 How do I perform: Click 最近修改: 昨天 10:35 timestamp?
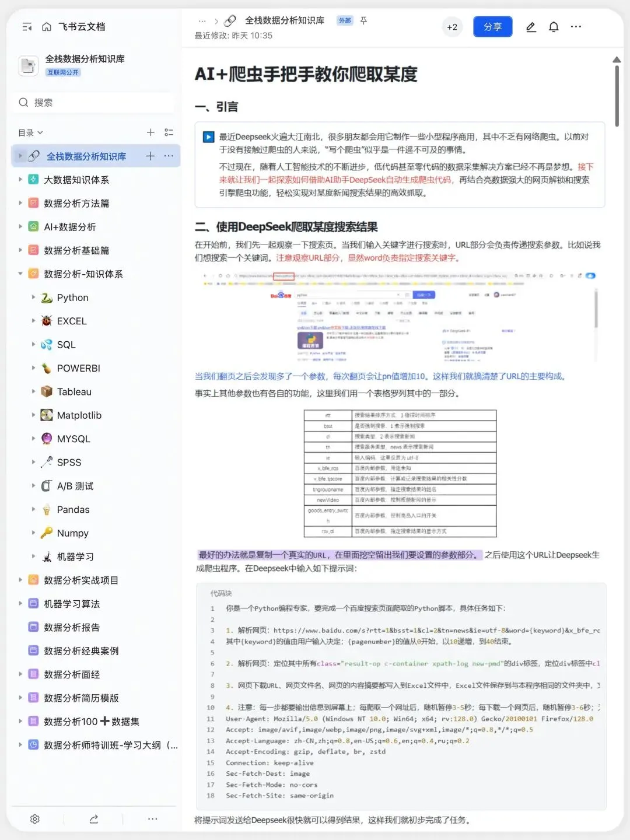pos(233,36)
